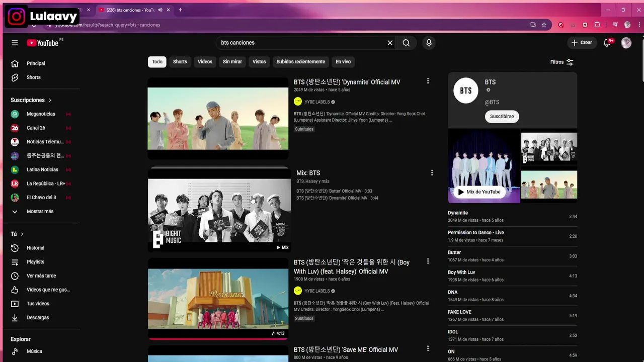Click the Boy With Luv watched progress bar
Viewport: 644px width, 362px height.
[218, 338]
